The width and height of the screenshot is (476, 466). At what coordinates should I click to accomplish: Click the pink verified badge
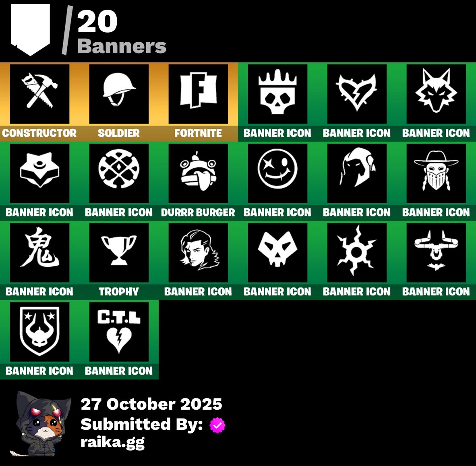(x=217, y=425)
